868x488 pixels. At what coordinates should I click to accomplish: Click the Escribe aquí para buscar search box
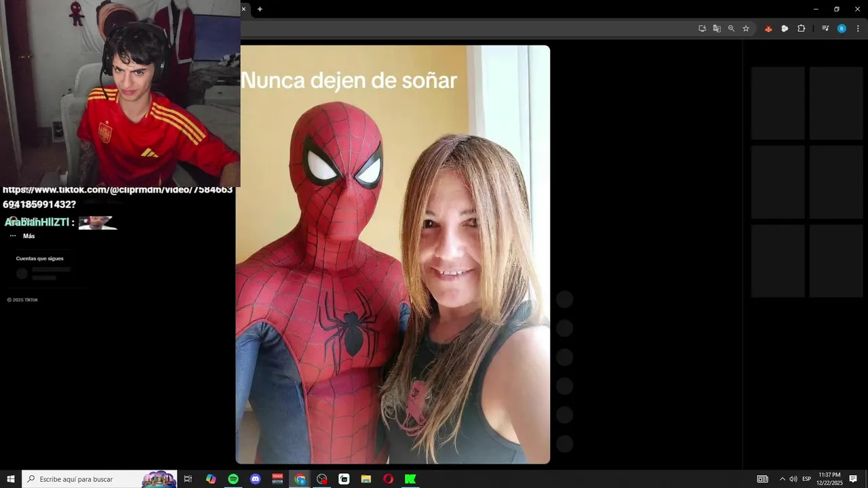100,479
